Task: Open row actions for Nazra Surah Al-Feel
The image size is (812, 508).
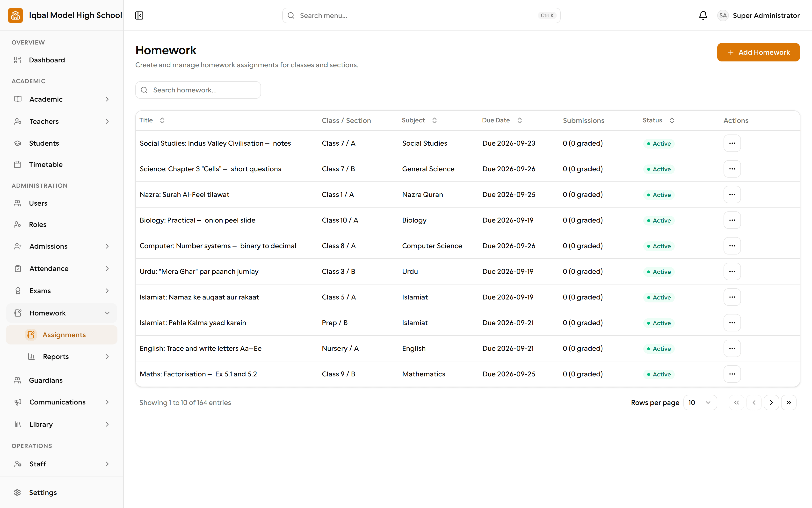Action: [x=732, y=194]
